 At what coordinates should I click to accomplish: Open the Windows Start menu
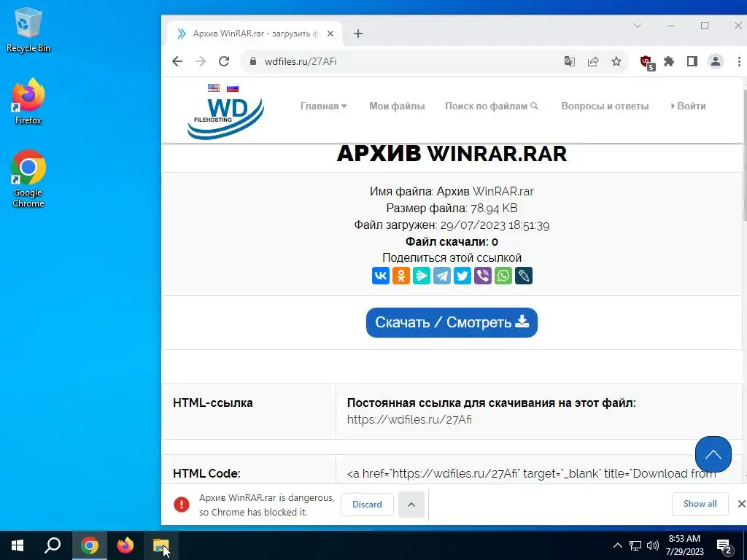[x=18, y=545]
